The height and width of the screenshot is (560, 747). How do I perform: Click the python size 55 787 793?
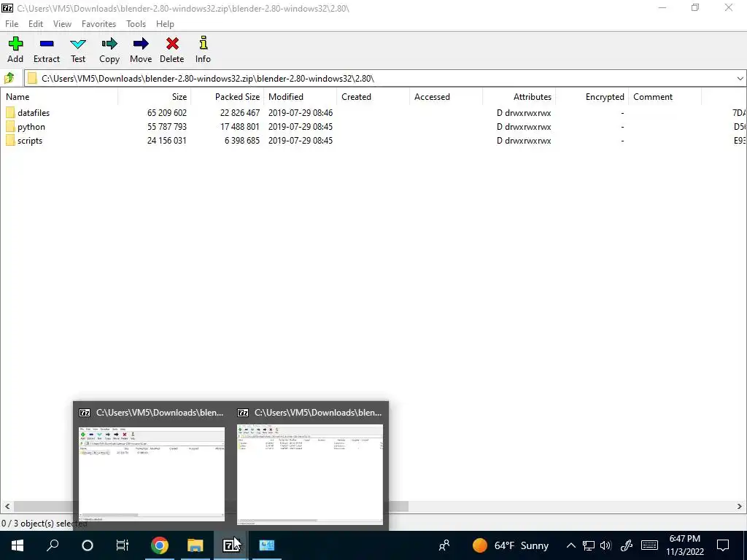(x=167, y=127)
